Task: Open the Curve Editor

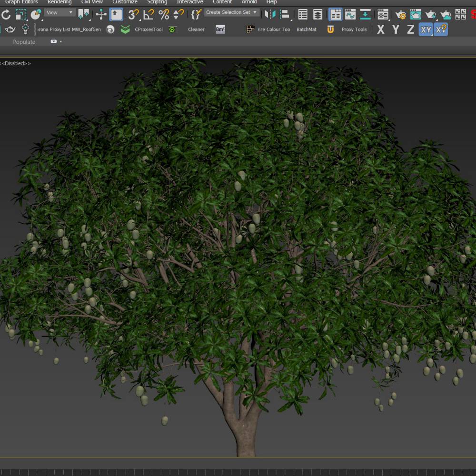Action: point(350,14)
